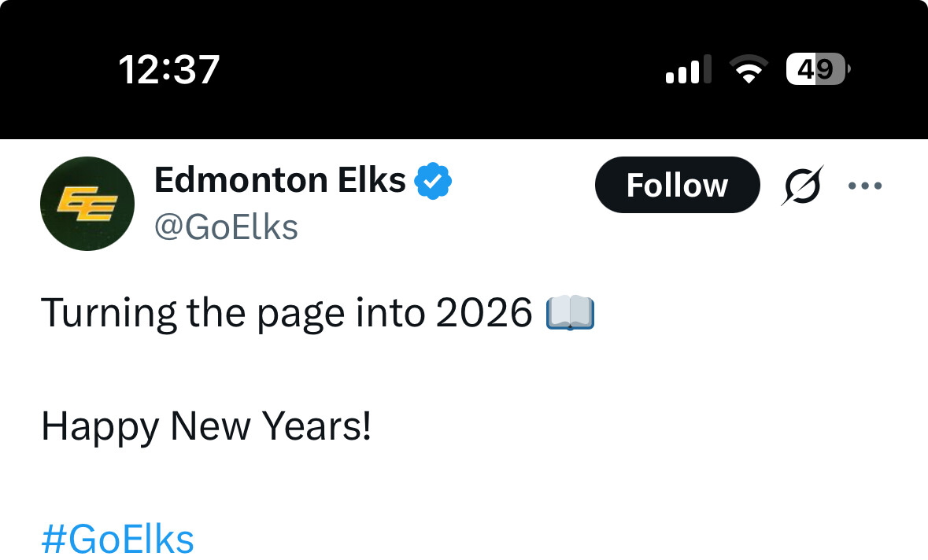Tap the blue verified checkmark badge
The width and height of the screenshot is (928, 560).
click(433, 181)
